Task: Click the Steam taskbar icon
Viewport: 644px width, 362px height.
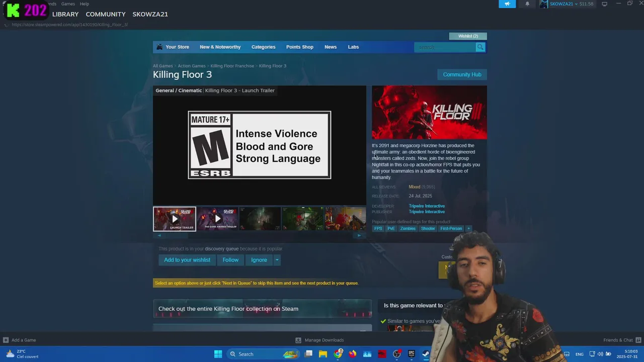Action: point(426,354)
